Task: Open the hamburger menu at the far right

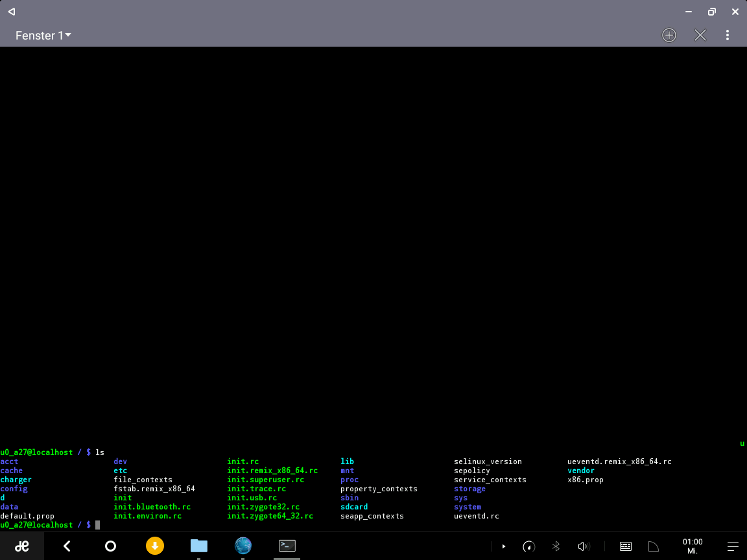Action: (732, 546)
